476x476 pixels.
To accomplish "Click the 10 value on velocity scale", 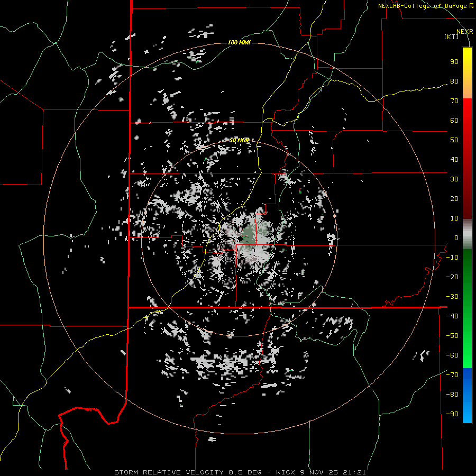I will coord(454,218).
